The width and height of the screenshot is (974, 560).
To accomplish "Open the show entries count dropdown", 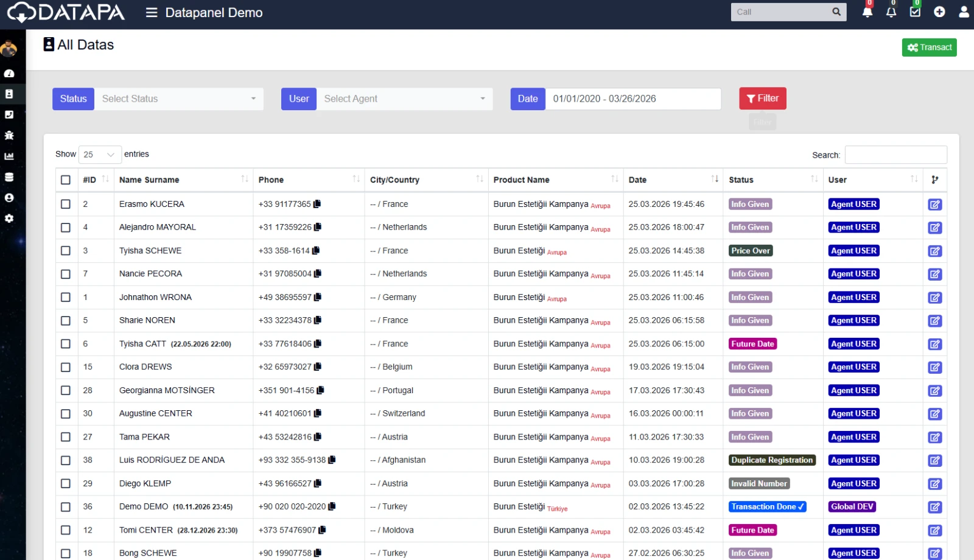I will (x=99, y=155).
